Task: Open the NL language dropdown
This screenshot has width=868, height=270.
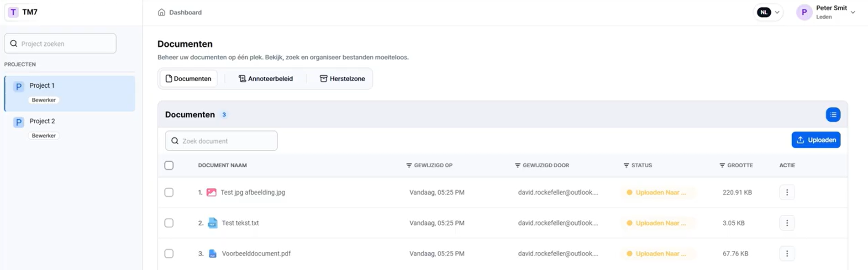Action: coord(768,12)
